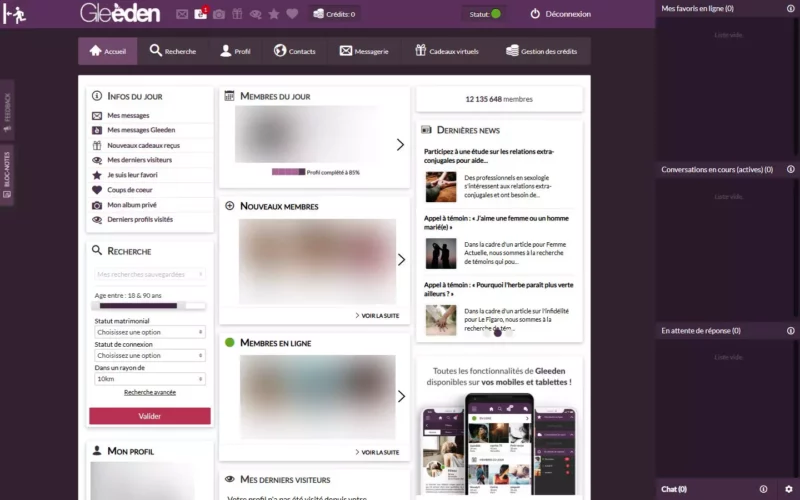
Task: Click the mobile apps promotional banner
Action: (x=499, y=428)
